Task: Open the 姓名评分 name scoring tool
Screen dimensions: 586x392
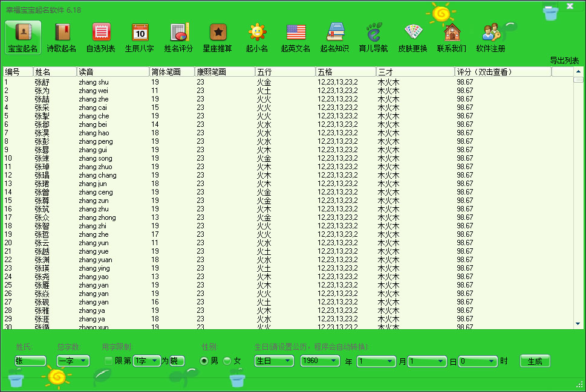Action: pyautogui.click(x=179, y=37)
